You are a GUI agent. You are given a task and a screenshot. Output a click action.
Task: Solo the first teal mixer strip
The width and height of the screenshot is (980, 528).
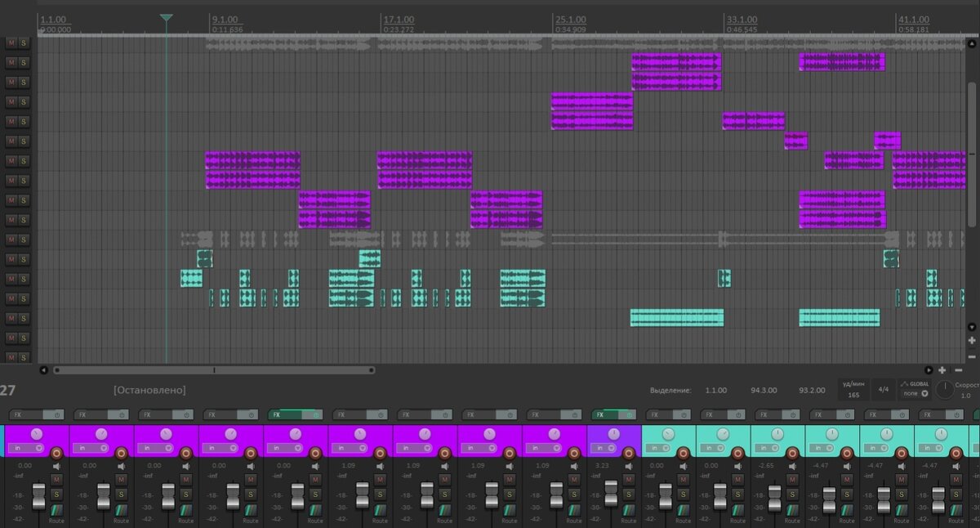click(683, 494)
